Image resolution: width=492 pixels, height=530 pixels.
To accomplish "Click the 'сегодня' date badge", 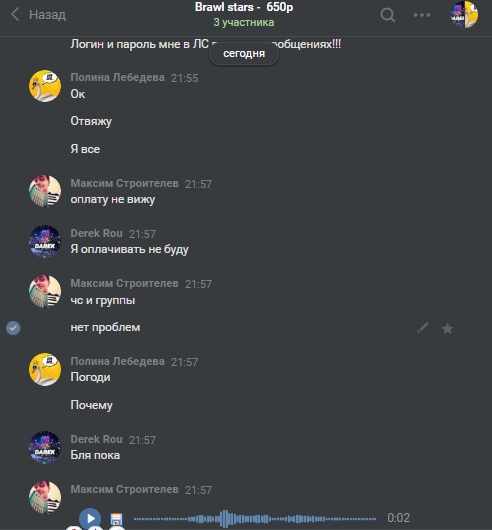I will (x=244, y=53).
